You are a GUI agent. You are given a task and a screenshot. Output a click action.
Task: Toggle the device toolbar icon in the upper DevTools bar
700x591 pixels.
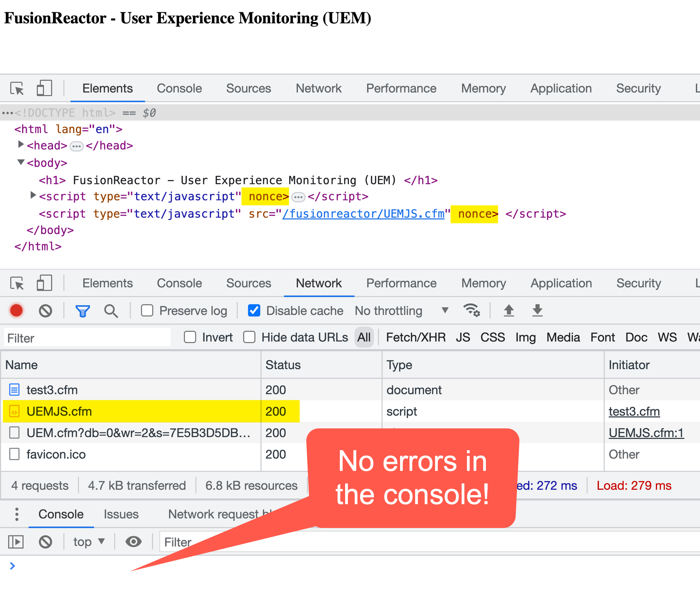pos(44,88)
